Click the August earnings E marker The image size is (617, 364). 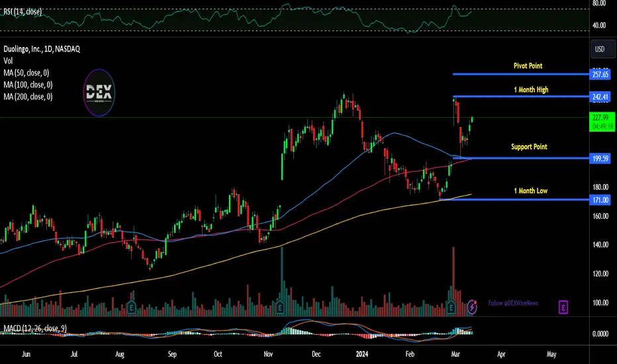coord(132,306)
